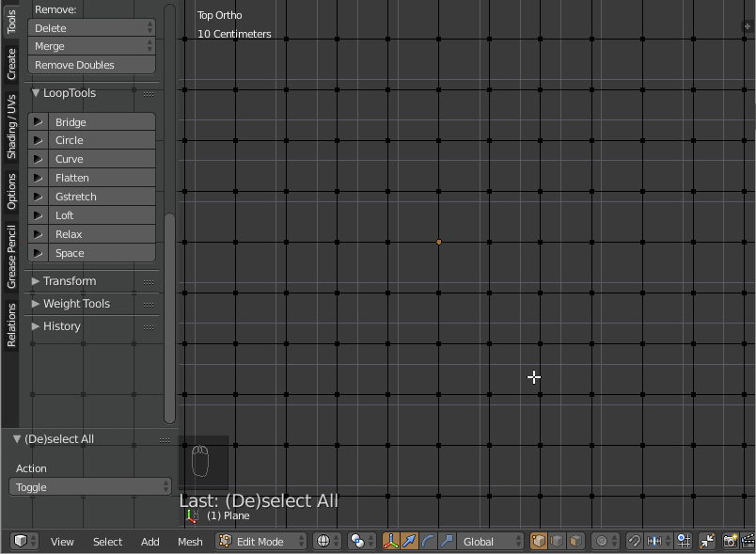
Task: Switch to vertex select mode
Action: 539,541
